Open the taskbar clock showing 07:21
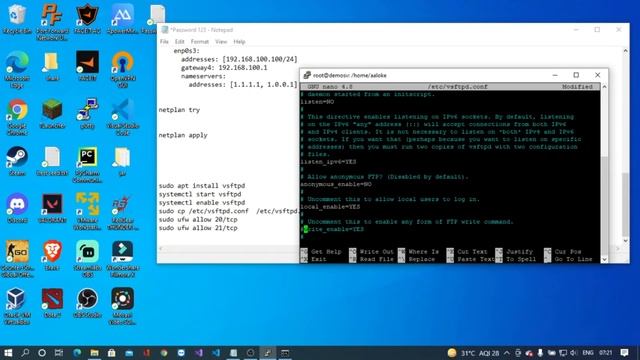The height and width of the screenshot is (360, 640). click(x=606, y=353)
